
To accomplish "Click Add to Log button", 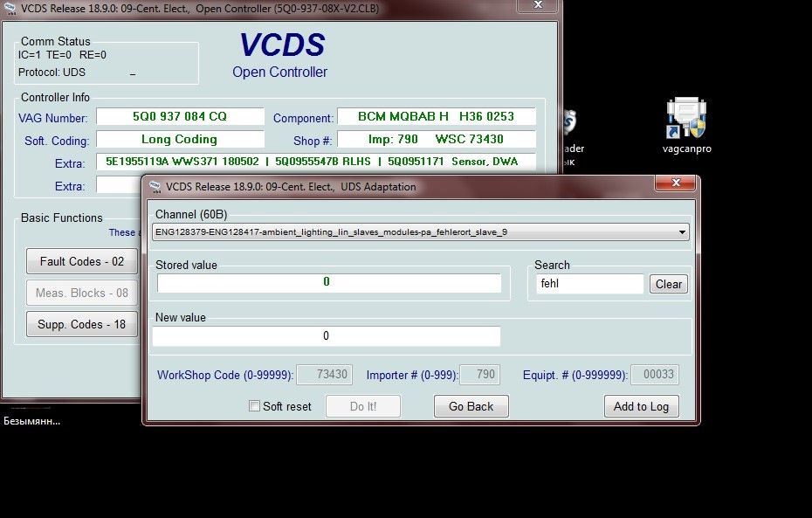I will click(x=641, y=406).
